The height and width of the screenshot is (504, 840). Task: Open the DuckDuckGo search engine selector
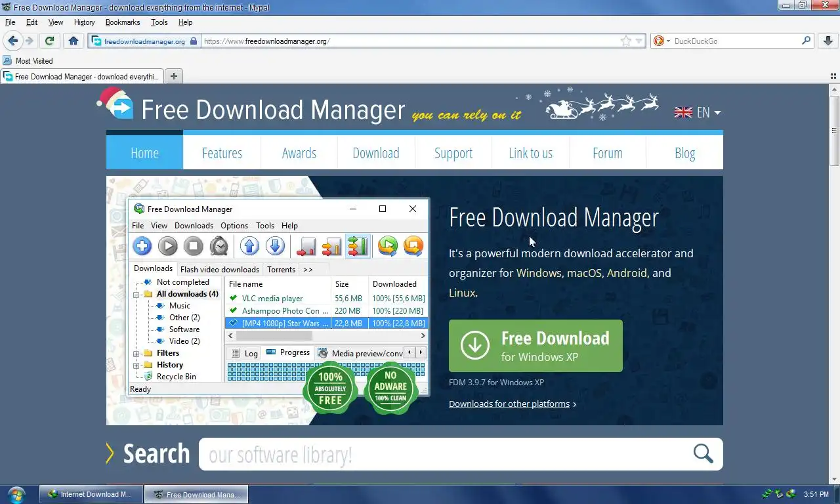point(660,41)
